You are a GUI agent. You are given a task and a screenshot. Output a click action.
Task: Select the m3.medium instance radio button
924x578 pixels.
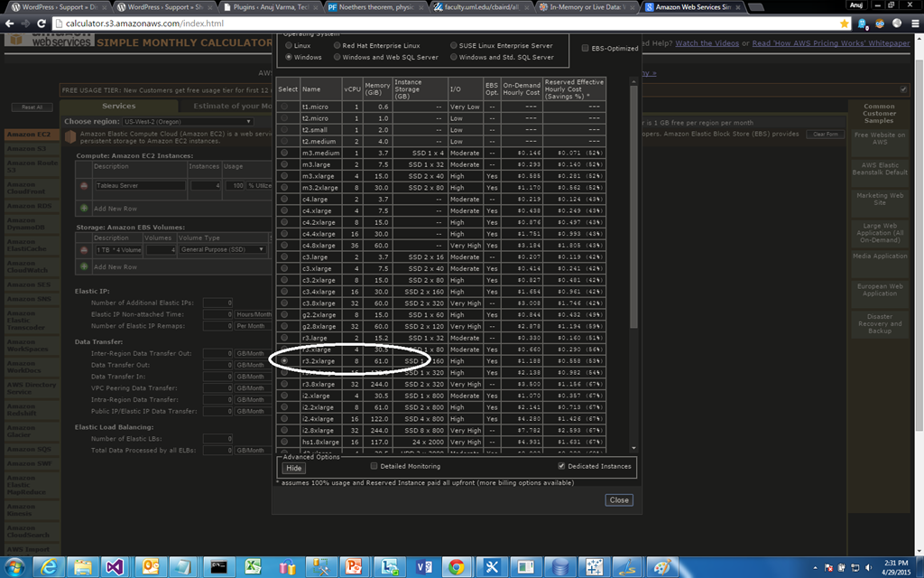coord(284,153)
